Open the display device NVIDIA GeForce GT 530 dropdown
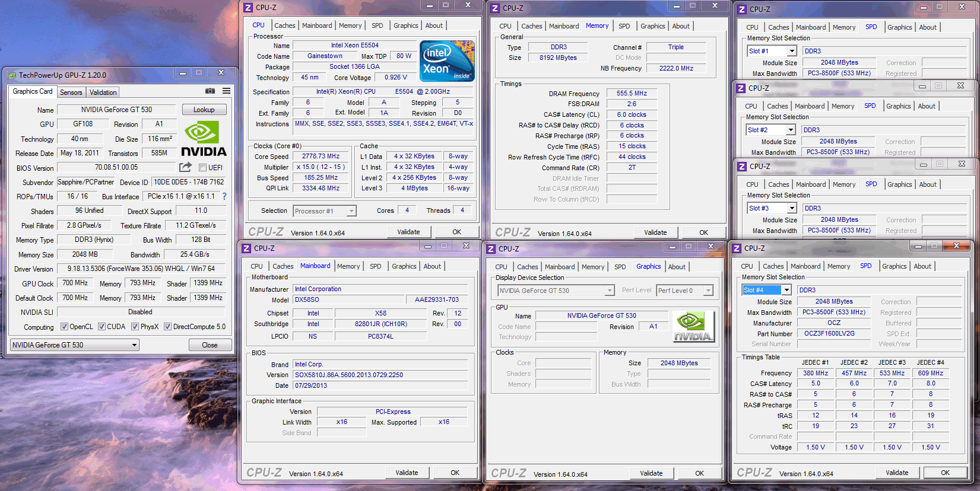Screen dimensions: 980x491 coord(556,291)
